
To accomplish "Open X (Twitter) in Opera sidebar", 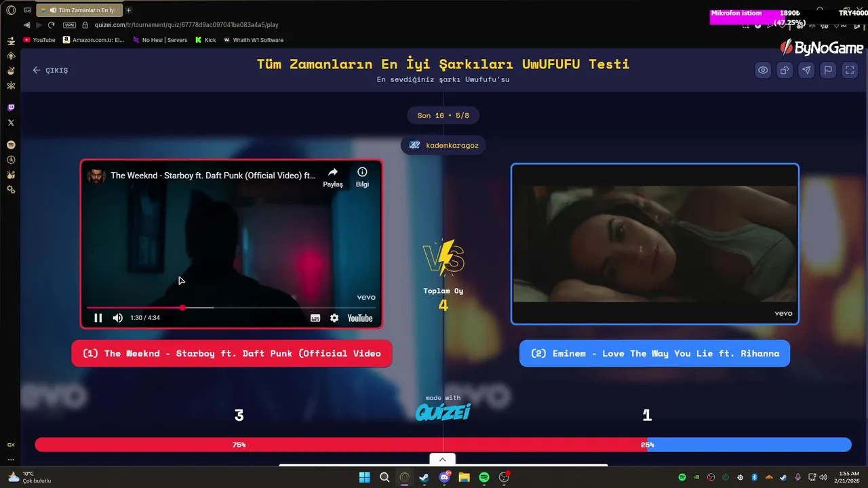I will pyautogui.click(x=11, y=123).
